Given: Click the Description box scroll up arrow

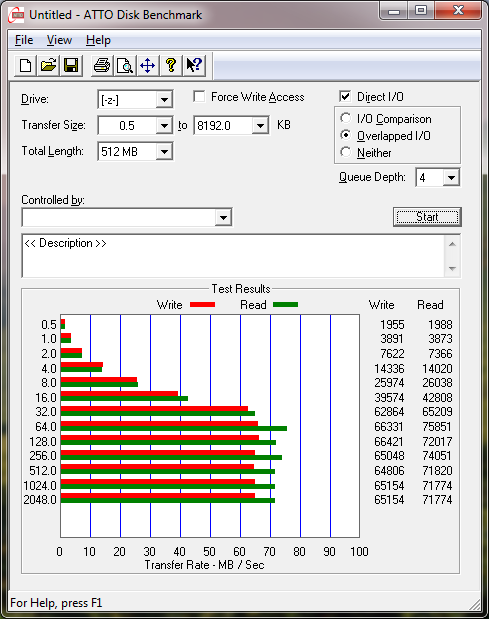Looking at the screenshot, I should 452,244.
